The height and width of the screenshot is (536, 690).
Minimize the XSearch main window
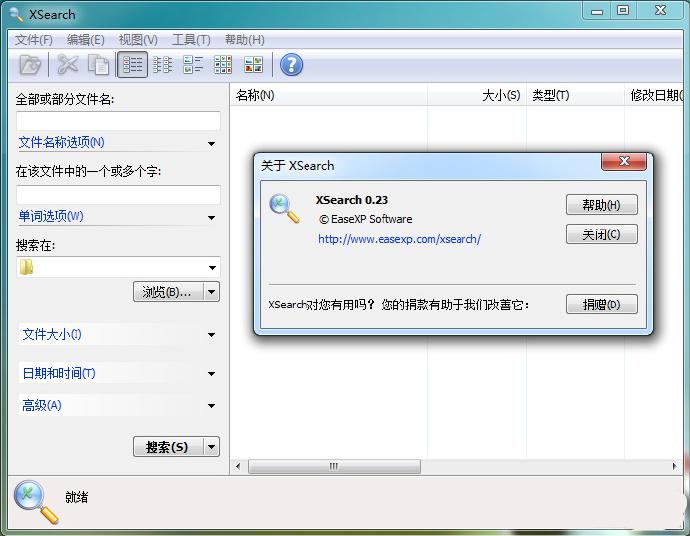tap(597, 11)
